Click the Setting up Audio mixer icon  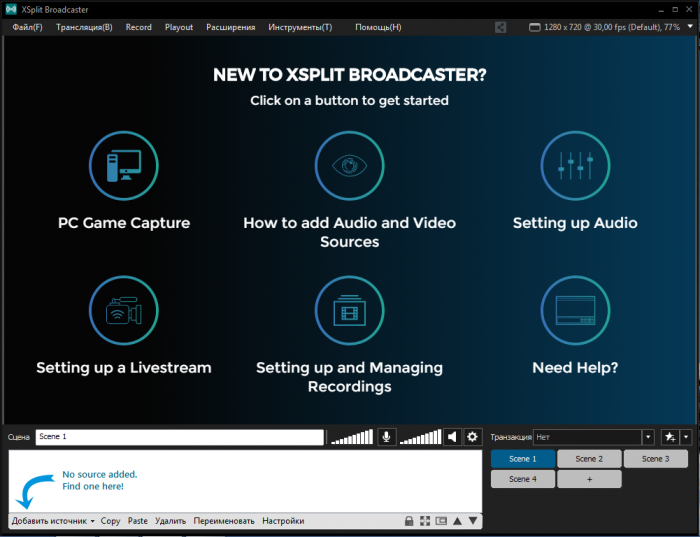[x=575, y=166]
